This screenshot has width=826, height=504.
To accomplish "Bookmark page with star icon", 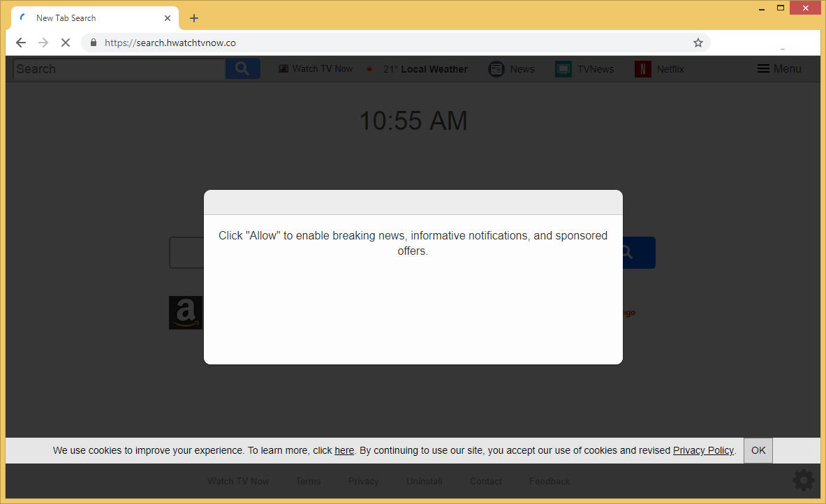I will tap(698, 43).
